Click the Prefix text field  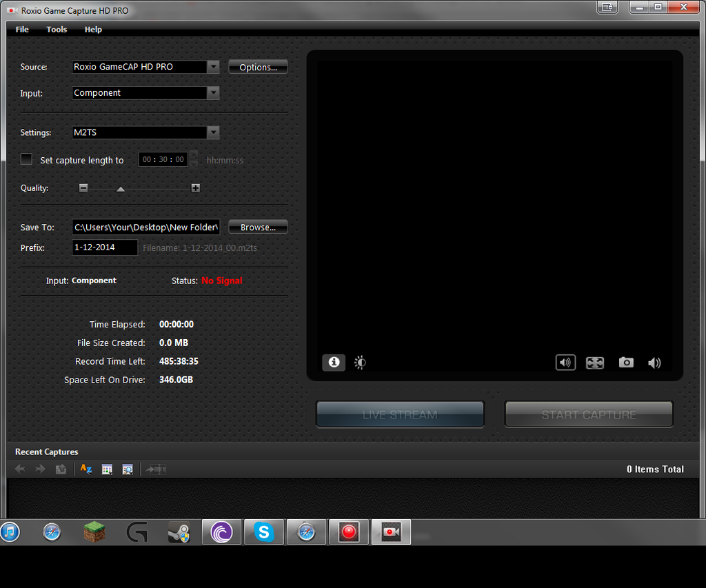(x=105, y=247)
